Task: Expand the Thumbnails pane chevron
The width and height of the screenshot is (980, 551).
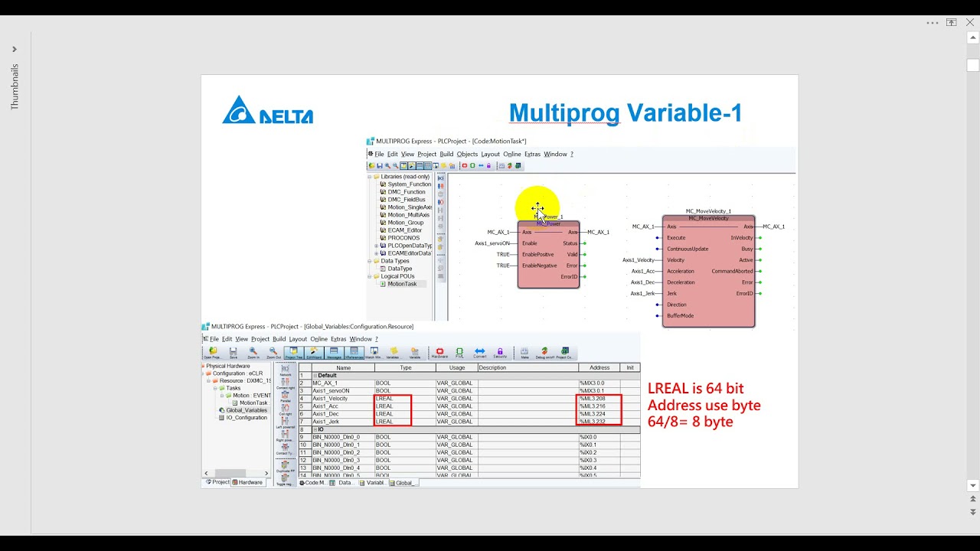Action: 15,49
